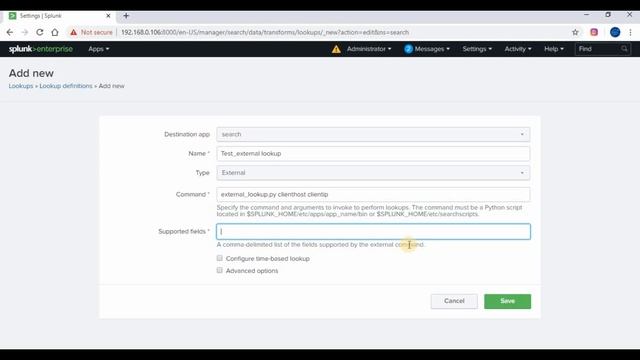Viewport: 640px width, 360px height.
Task: Open the Messages menu
Action: point(432,49)
